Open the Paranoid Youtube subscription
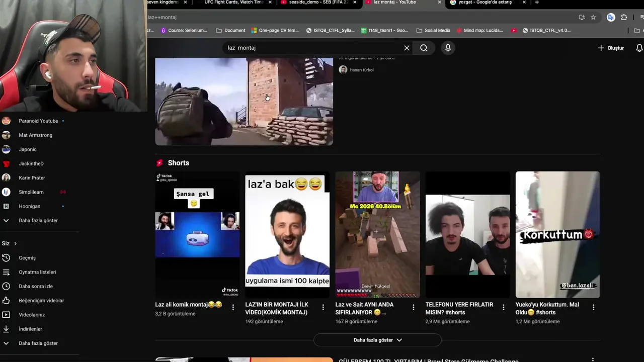Image resolution: width=644 pixels, height=362 pixels. tap(39, 121)
